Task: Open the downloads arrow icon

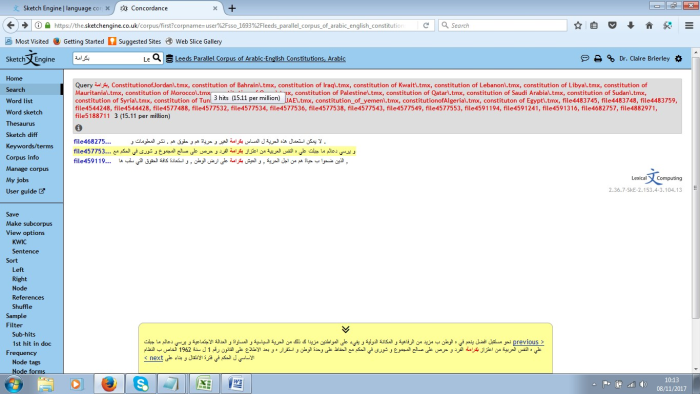Action: click(630, 25)
